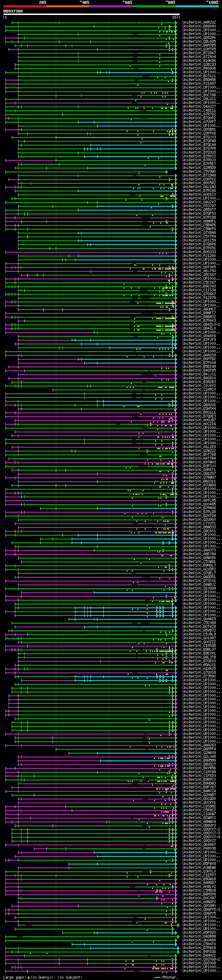222x980 pixels.
Task: Select label UniRef100_Q2H4B7
Action: pyautogui.click(x=199, y=795)
